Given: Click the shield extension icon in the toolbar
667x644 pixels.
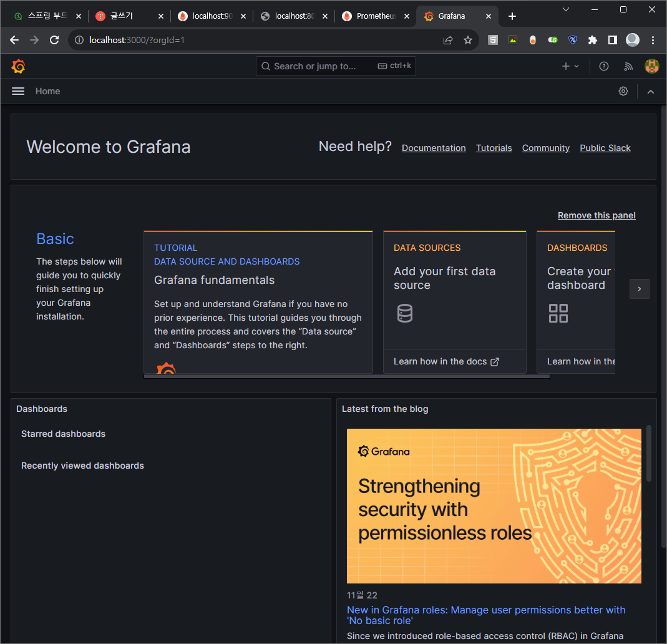Looking at the screenshot, I should [x=573, y=40].
